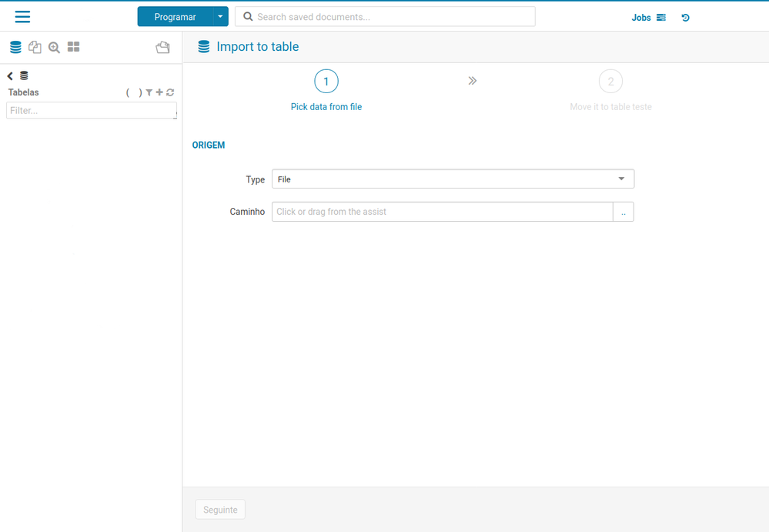Open the hamburger main menu
Viewport: 769px width, 532px height.
[22, 17]
